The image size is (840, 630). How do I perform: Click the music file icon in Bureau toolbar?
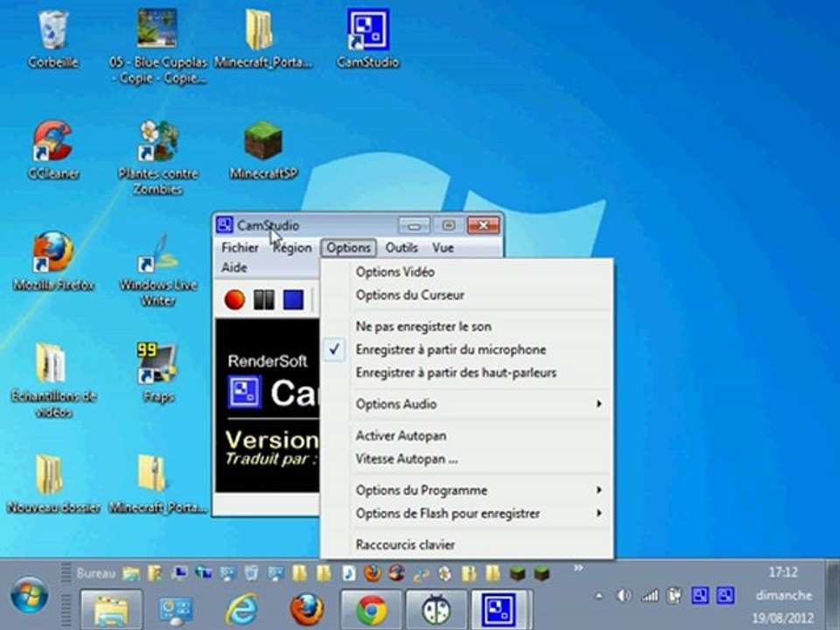[348, 573]
